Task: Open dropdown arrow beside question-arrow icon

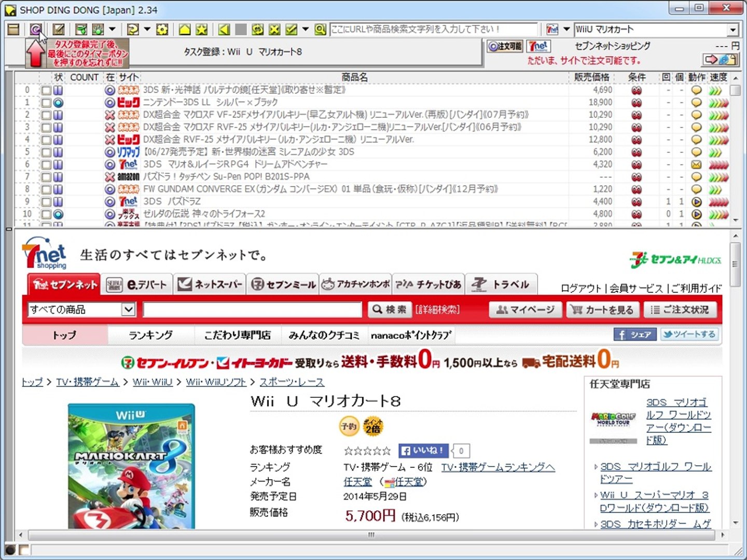Action: pos(147,30)
